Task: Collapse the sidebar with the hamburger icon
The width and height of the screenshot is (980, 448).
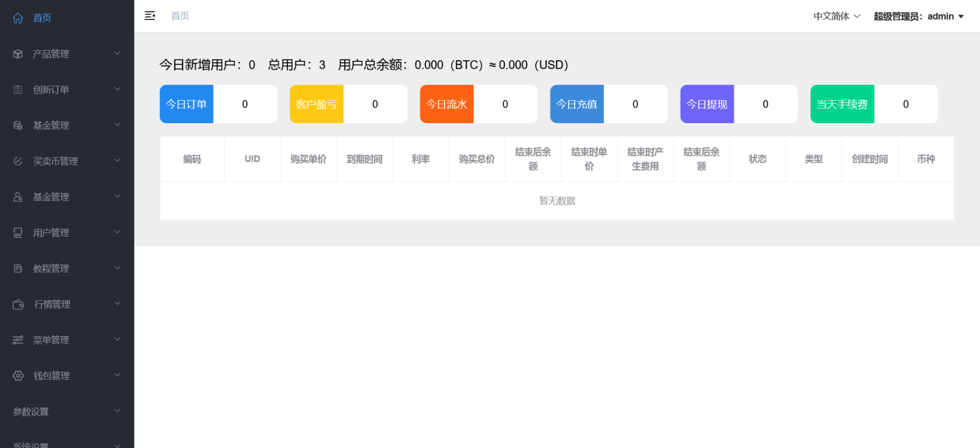Action: point(150,16)
